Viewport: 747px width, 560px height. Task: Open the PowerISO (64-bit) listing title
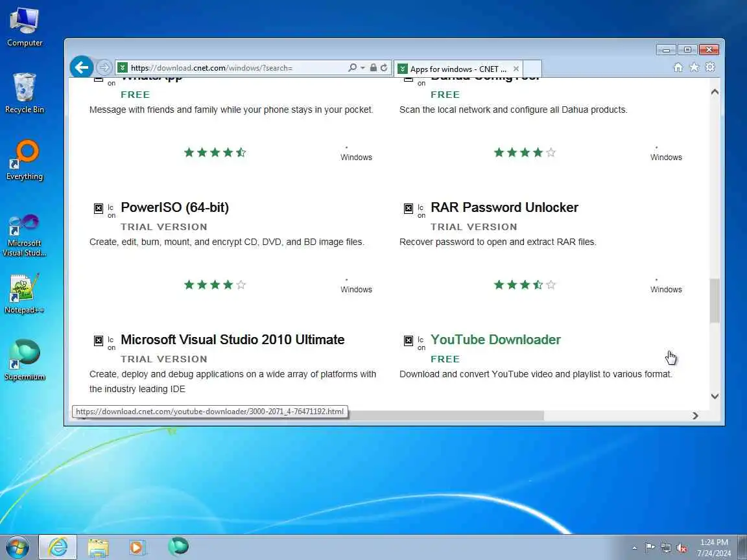[175, 207]
